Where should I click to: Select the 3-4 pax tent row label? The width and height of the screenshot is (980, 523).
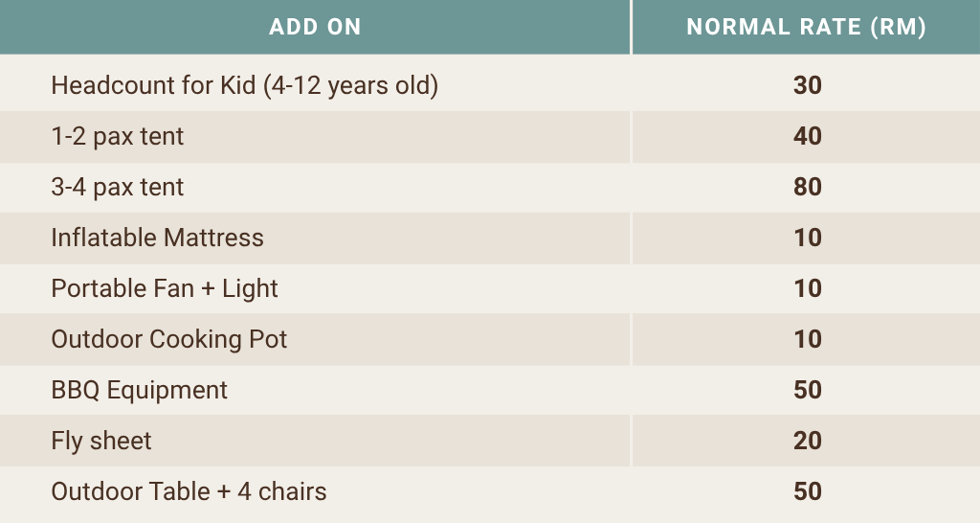[117, 187]
